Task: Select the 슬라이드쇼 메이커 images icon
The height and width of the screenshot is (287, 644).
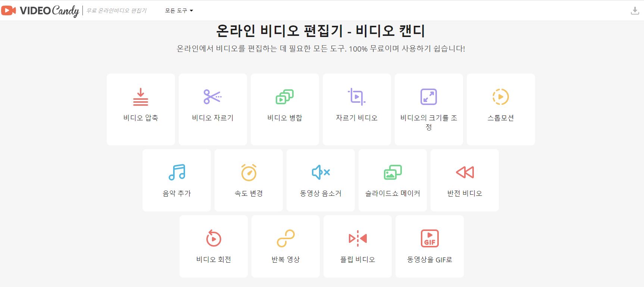Action: (x=393, y=172)
